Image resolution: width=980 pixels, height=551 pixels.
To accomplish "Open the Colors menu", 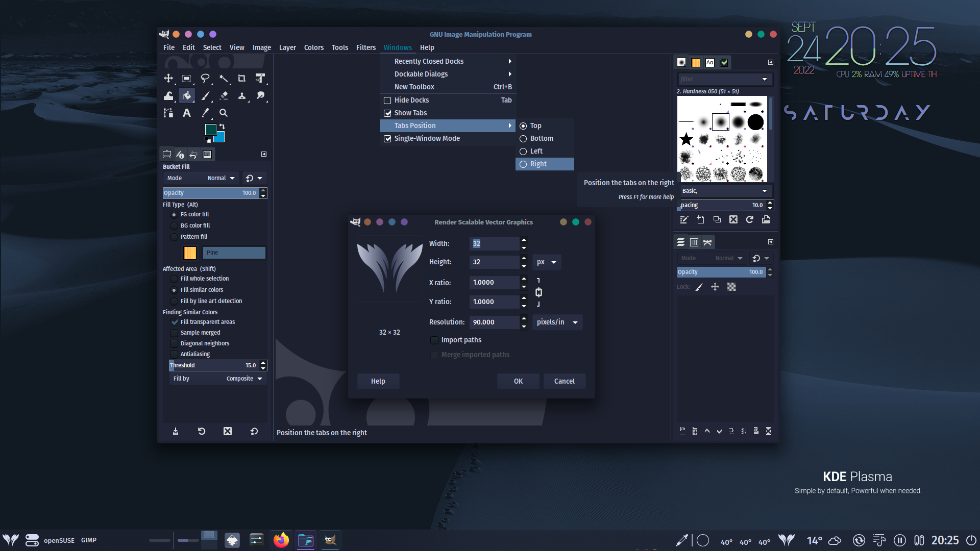I will (x=314, y=47).
